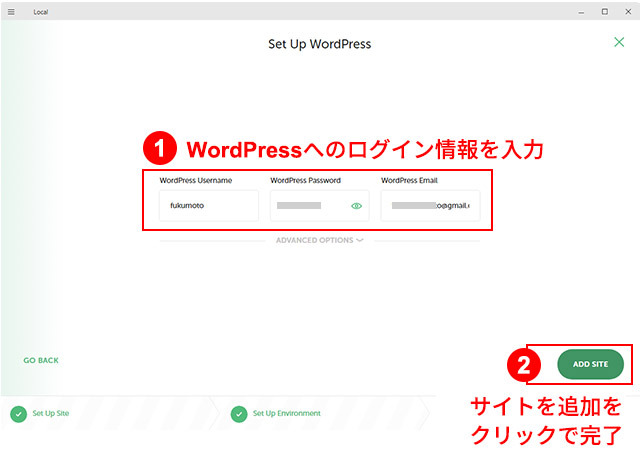Click the WordPress Username field
640x451 pixels.
click(x=209, y=206)
